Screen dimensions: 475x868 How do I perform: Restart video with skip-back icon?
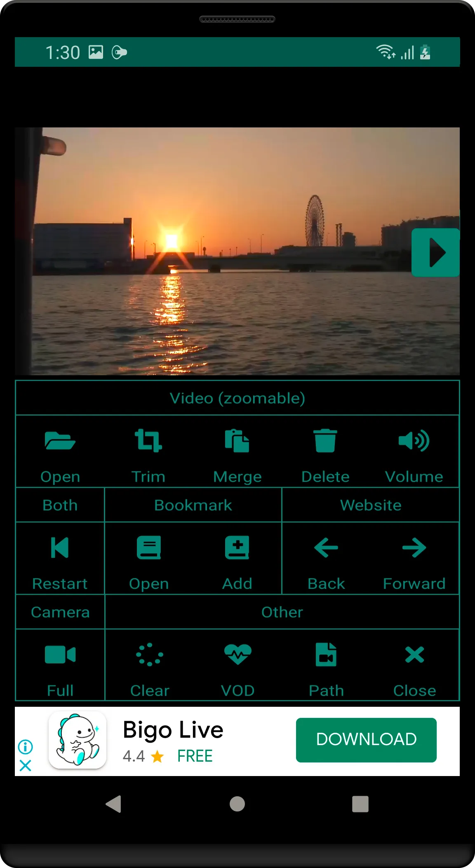click(60, 548)
